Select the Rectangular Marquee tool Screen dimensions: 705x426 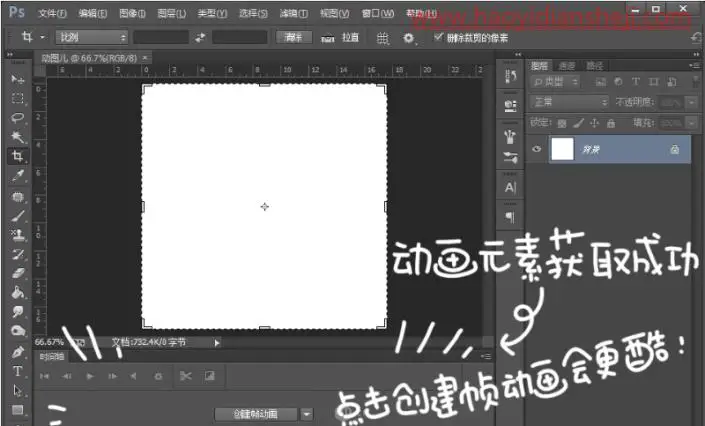click(x=18, y=98)
